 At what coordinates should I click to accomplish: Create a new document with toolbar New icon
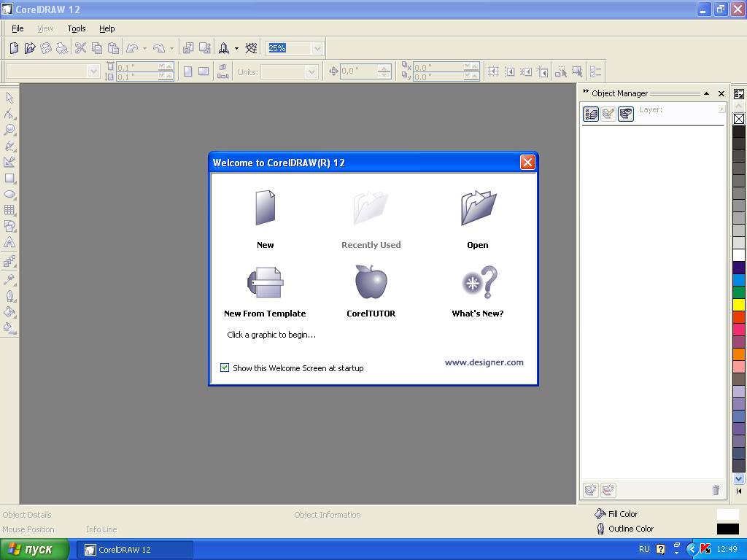coord(14,47)
